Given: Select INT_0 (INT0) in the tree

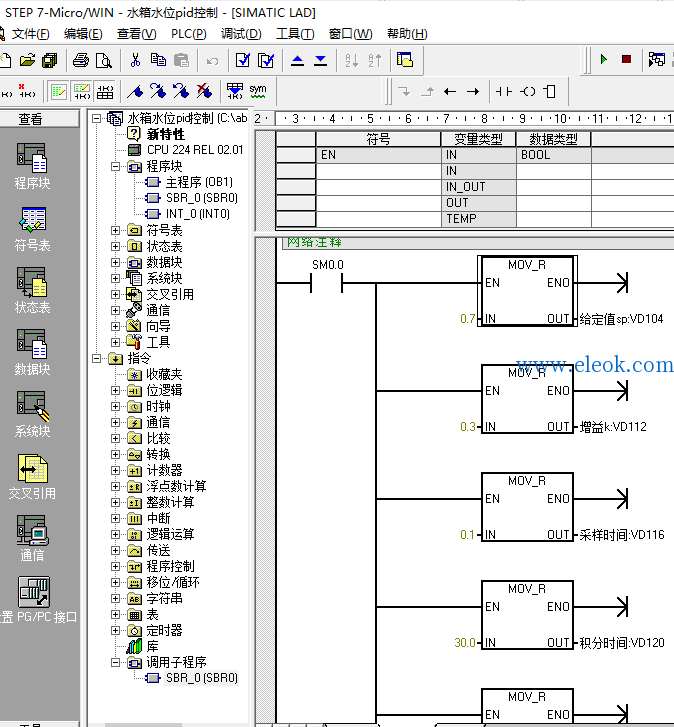Looking at the screenshot, I should 197,214.
